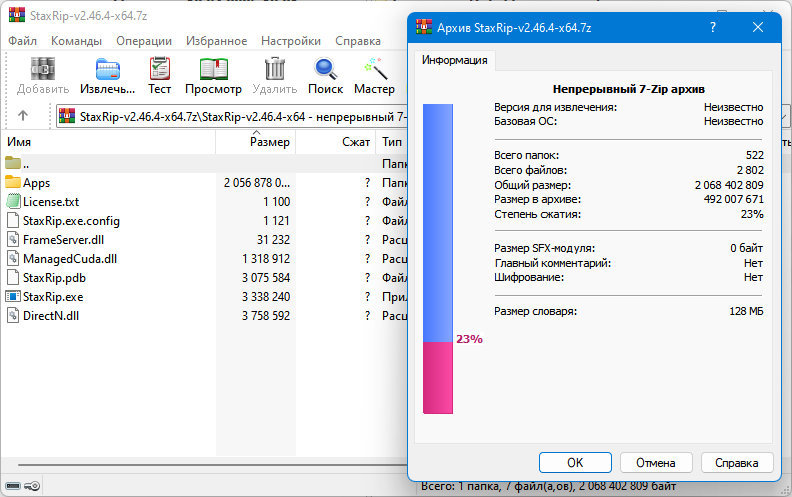
Task: Run the Тест archive test icon
Action: pos(160,69)
